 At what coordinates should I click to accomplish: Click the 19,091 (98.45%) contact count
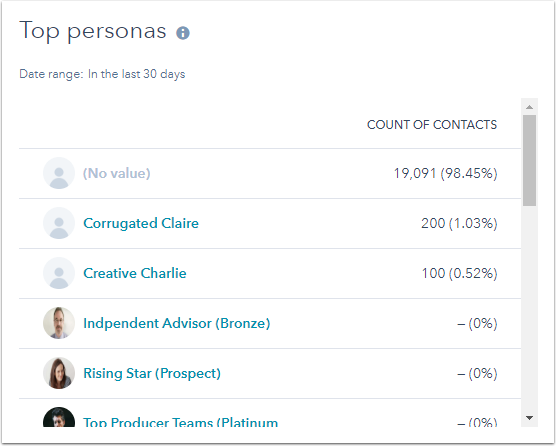coord(445,173)
